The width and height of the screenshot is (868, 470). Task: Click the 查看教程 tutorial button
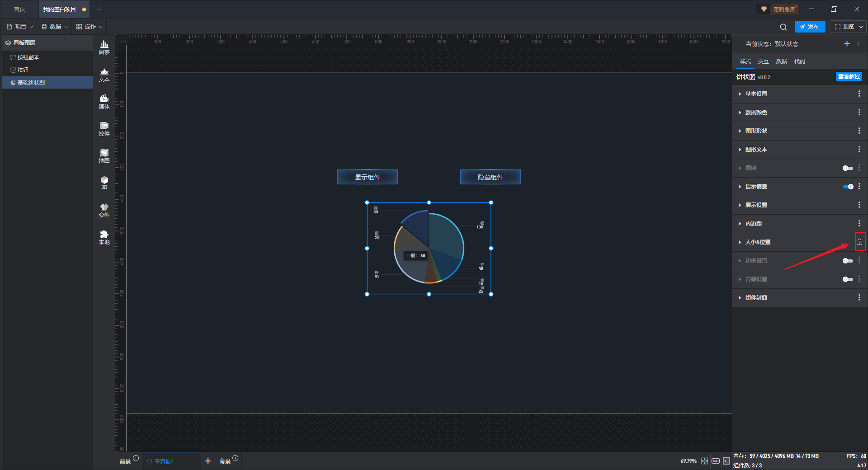849,76
